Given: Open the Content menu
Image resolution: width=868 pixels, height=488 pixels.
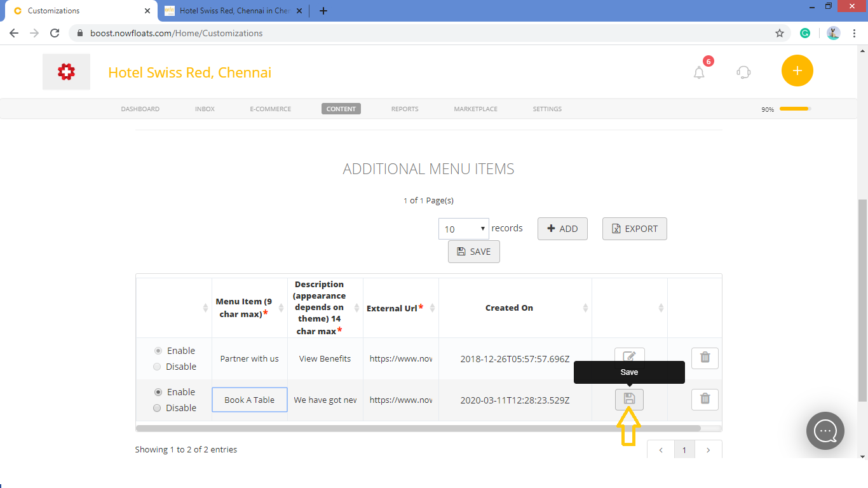Looking at the screenshot, I should tap(341, 109).
